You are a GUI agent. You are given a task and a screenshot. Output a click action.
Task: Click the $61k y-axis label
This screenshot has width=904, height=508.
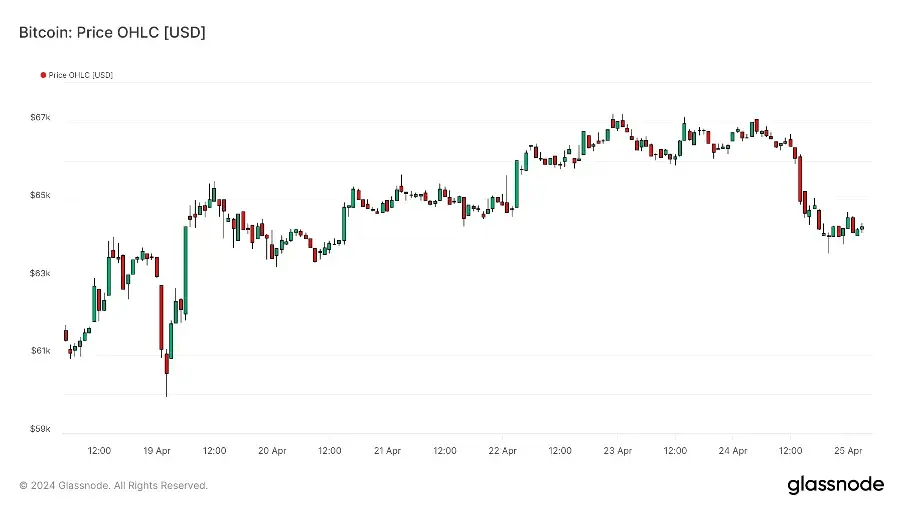[40, 351]
